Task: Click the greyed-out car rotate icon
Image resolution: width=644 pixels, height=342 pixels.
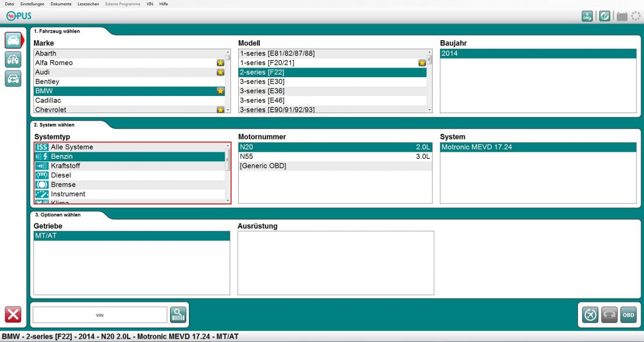Action: [x=609, y=315]
